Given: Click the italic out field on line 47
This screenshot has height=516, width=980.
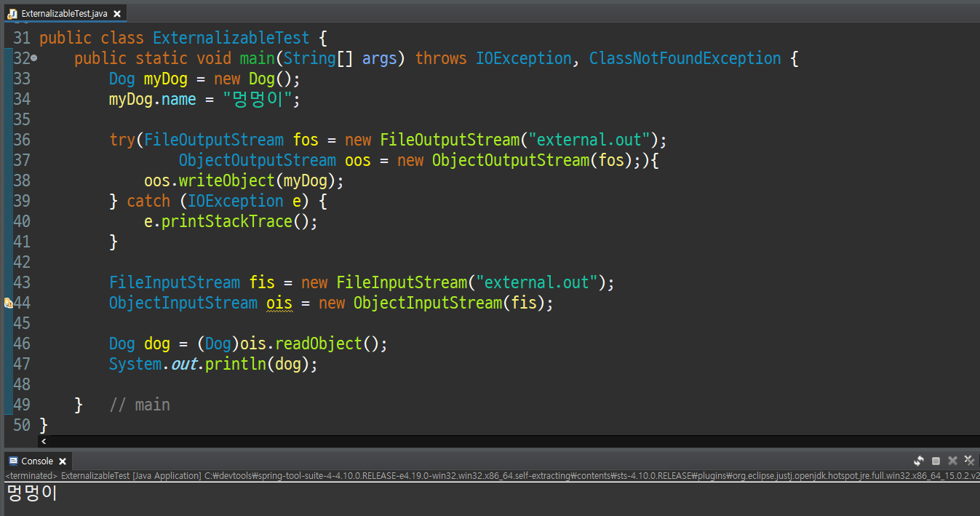Looking at the screenshot, I should (x=183, y=364).
